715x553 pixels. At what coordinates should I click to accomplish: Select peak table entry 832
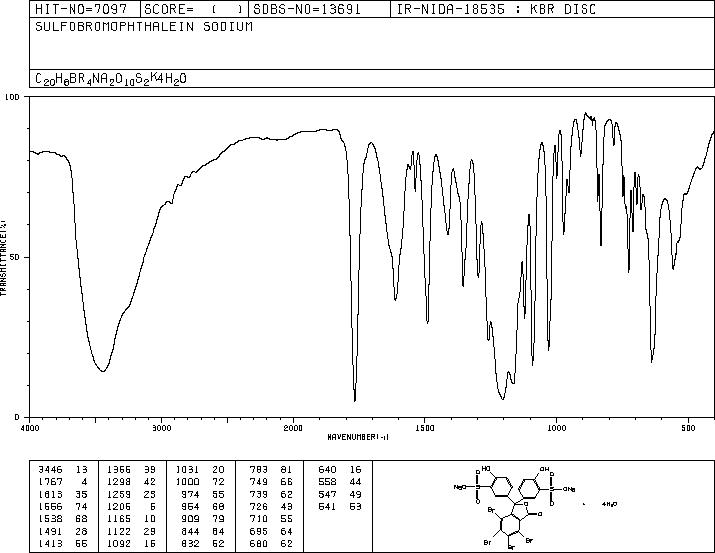coord(202,544)
